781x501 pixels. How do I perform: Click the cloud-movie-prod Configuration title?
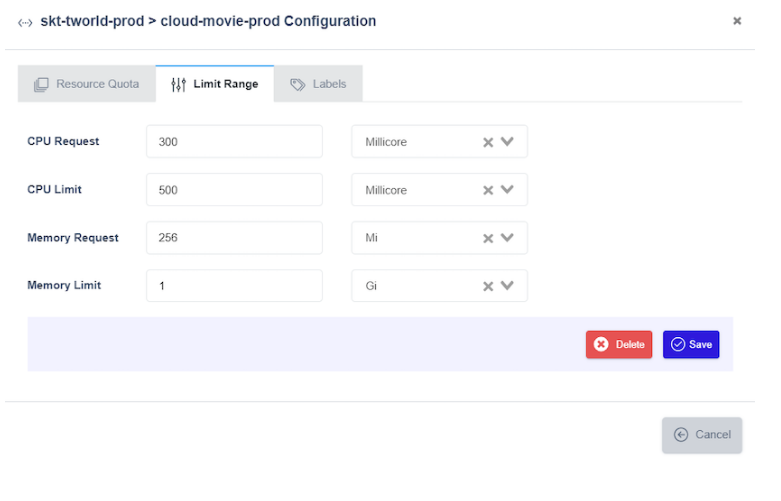(x=268, y=21)
